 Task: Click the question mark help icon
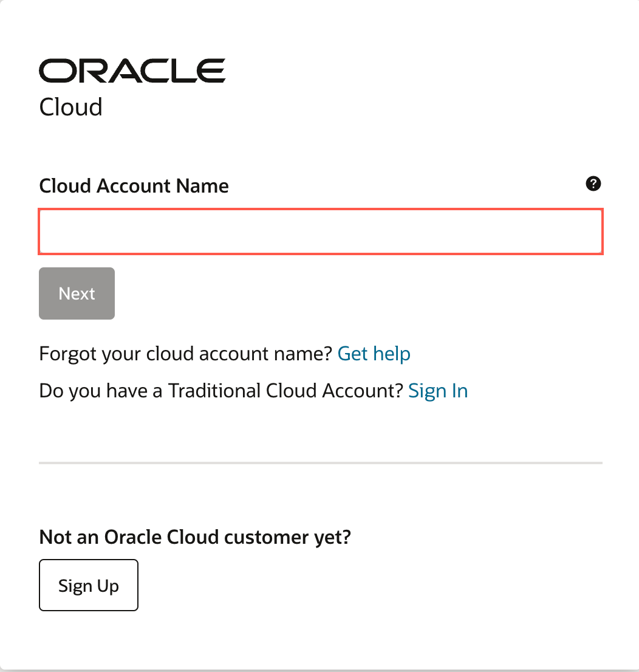point(593,183)
